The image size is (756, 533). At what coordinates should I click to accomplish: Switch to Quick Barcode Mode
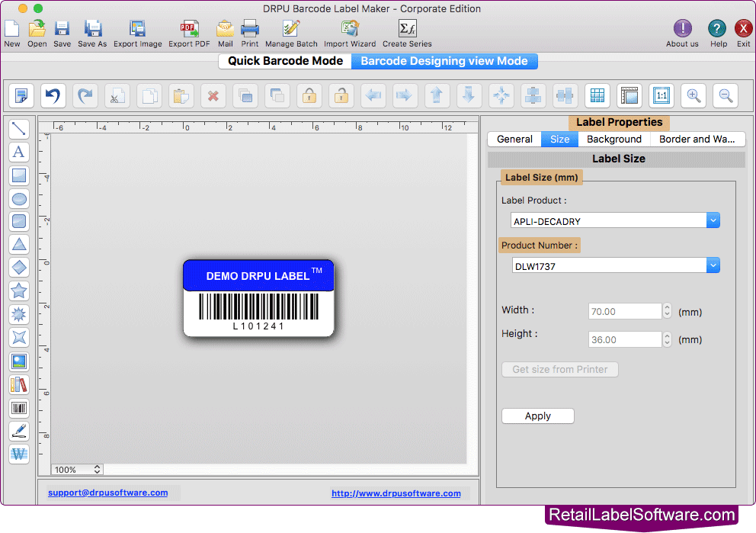point(285,61)
